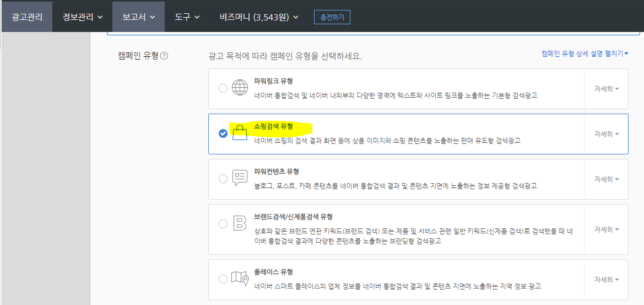Click the globe icon for 파워링크 유형
Screen dimensions: 644x305
point(240,88)
